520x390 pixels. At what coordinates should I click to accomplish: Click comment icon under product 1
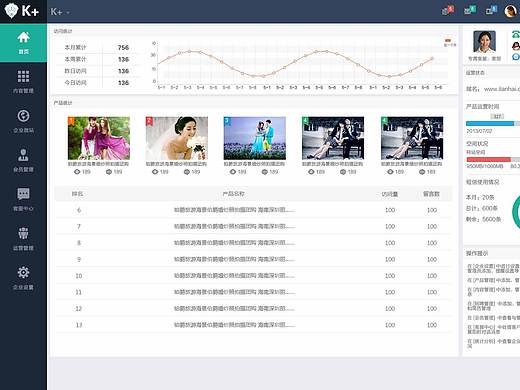(109, 172)
